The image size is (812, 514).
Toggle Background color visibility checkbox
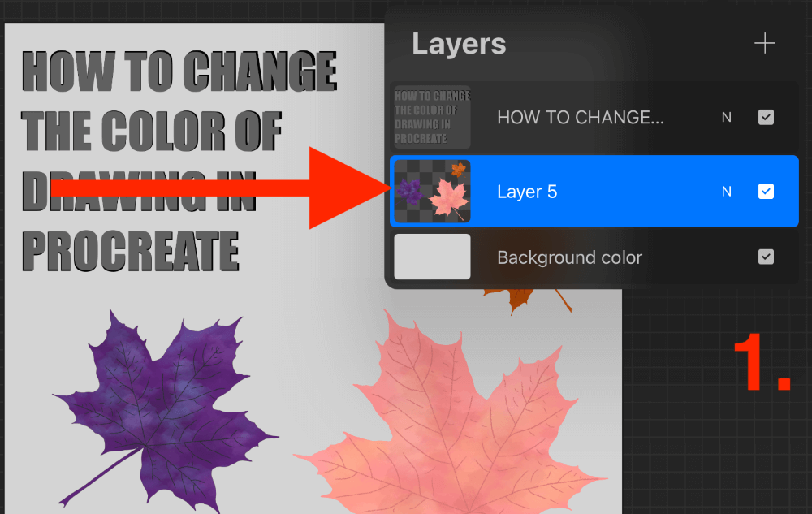(x=766, y=257)
